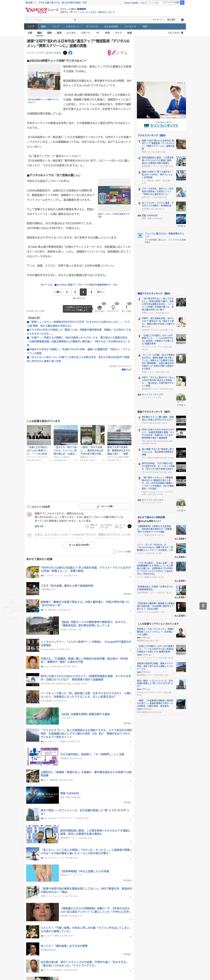Share the first comment on X
This screenshot has width=210, height=980.
point(130,526)
